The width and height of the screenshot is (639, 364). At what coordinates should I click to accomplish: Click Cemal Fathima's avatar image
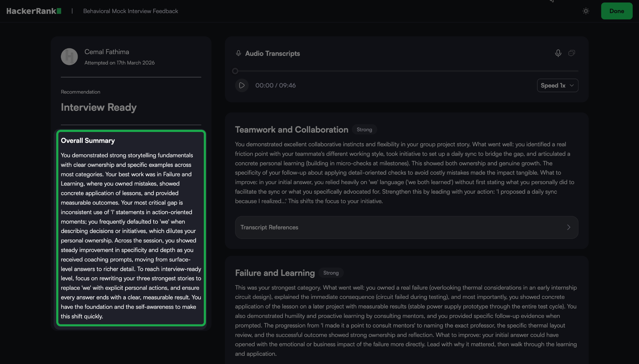[69, 56]
